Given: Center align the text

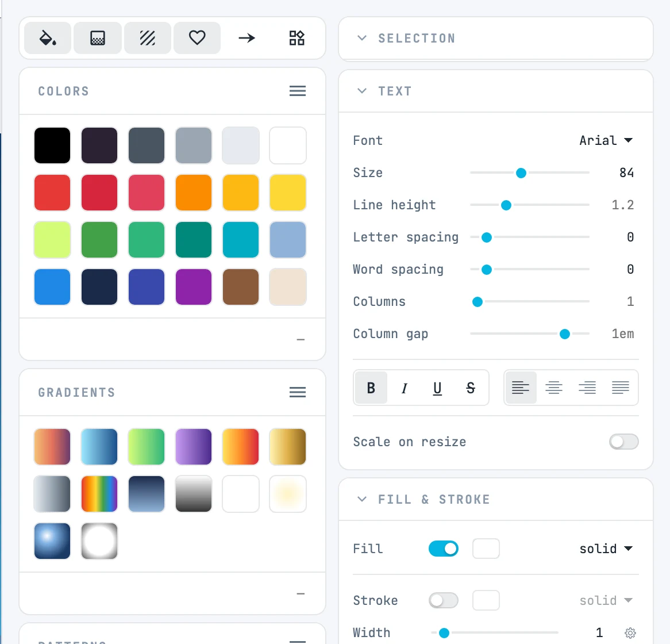Looking at the screenshot, I should click(554, 388).
